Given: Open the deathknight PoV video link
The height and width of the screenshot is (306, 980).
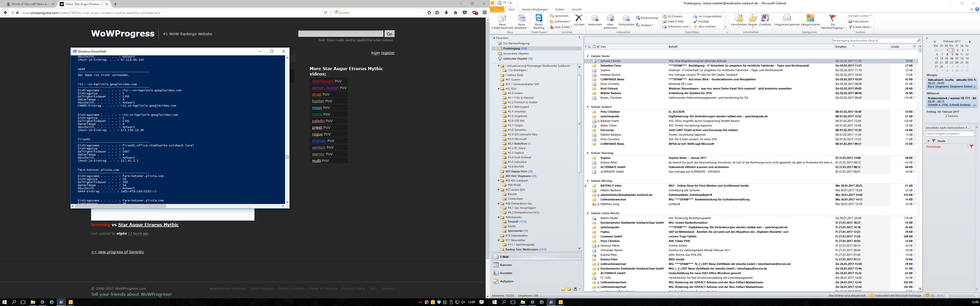Looking at the screenshot, I should click(323, 81).
